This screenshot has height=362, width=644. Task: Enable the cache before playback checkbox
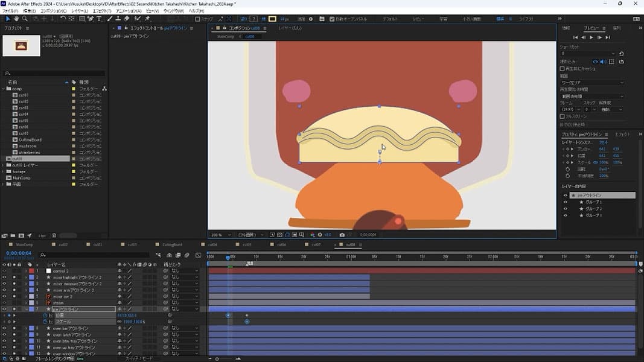563,69
